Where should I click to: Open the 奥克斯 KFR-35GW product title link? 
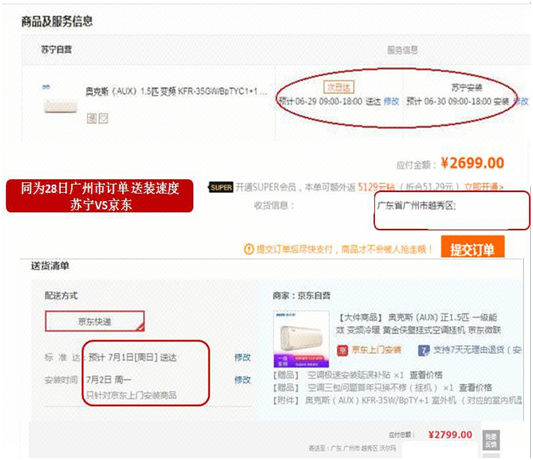coord(176,91)
